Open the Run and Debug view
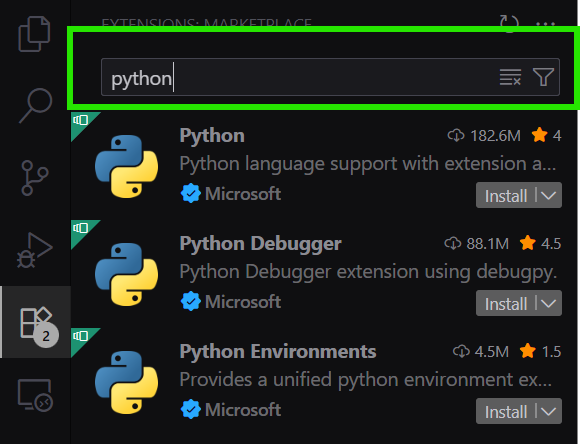This screenshot has height=444, width=581. coord(35,249)
